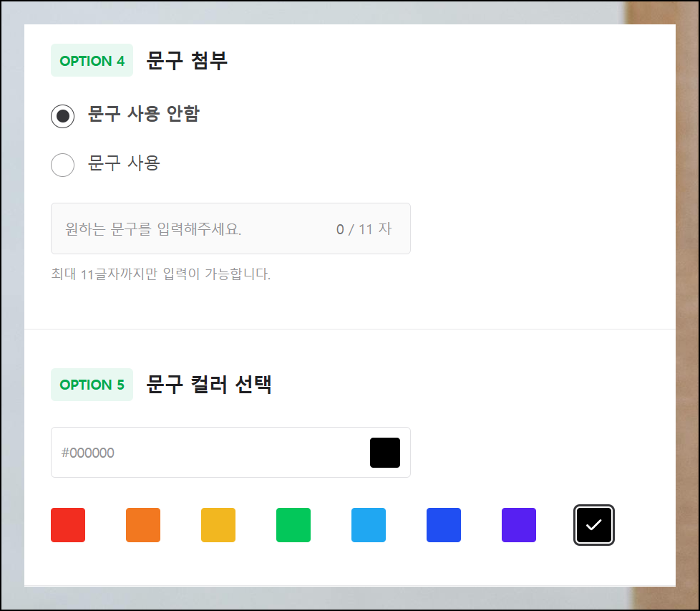Click the 'OPTION 5' badge
Viewport: 700px width, 611px height.
92,385
